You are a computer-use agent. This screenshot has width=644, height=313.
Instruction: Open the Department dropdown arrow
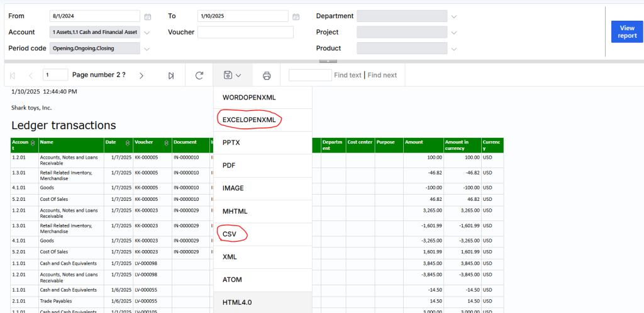[454, 16]
